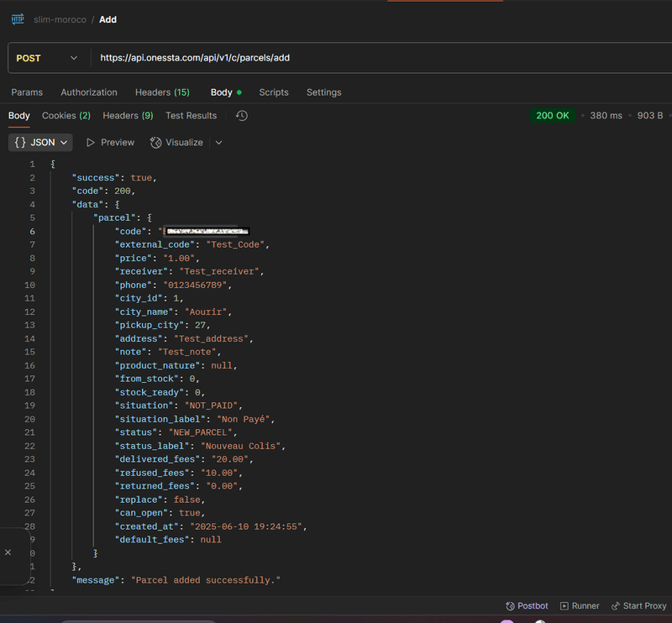Screen dimensions: 672x623
Task: Open the Authorization tab
Action: point(89,92)
